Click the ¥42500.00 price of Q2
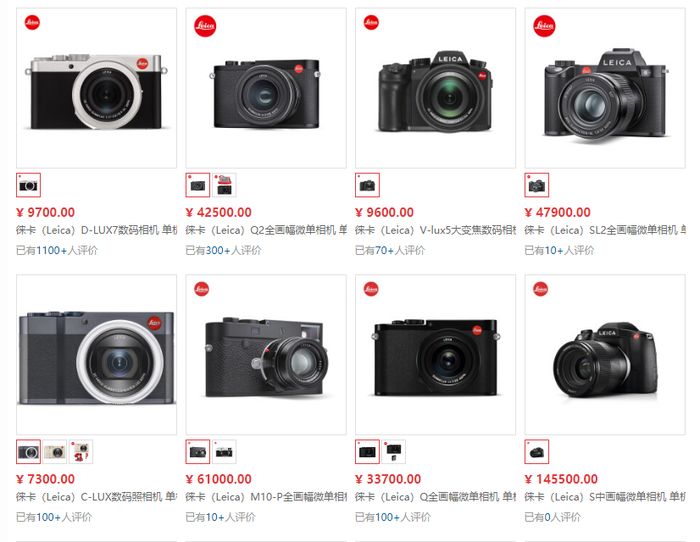This screenshot has height=542, width=700. (x=219, y=213)
